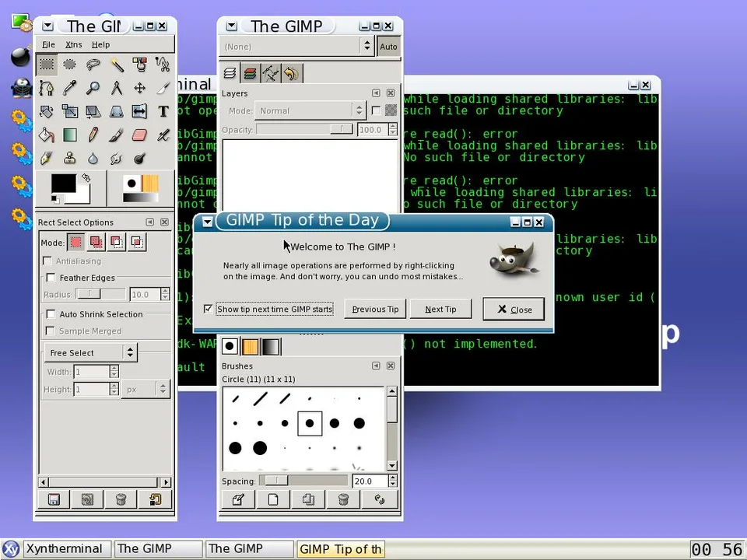Switch to the Channels tab
This screenshot has width=747, height=560.
250,73
